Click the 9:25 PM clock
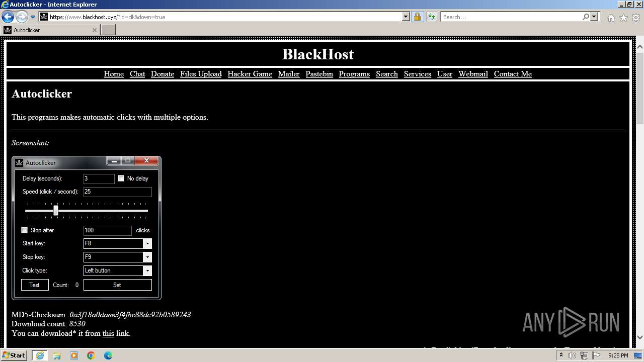 coord(618,355)
